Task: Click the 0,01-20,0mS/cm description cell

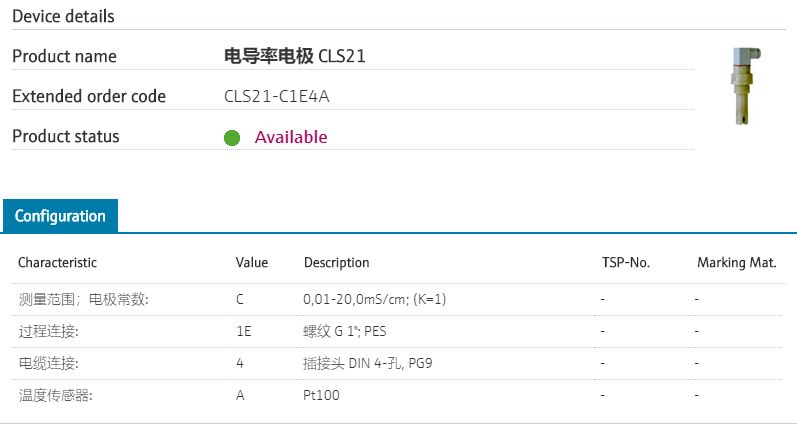Action: pyautogui.click(x=374, y=299)
